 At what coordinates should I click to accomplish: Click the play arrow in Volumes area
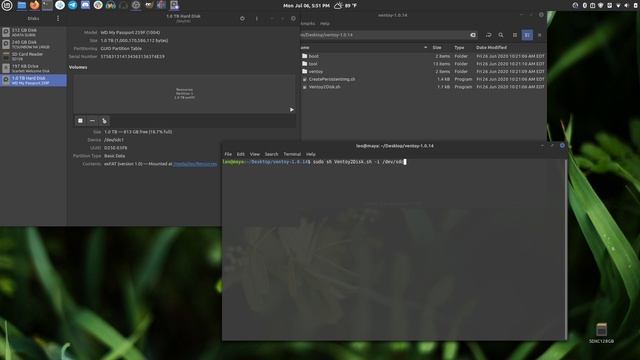click(291, 109)
